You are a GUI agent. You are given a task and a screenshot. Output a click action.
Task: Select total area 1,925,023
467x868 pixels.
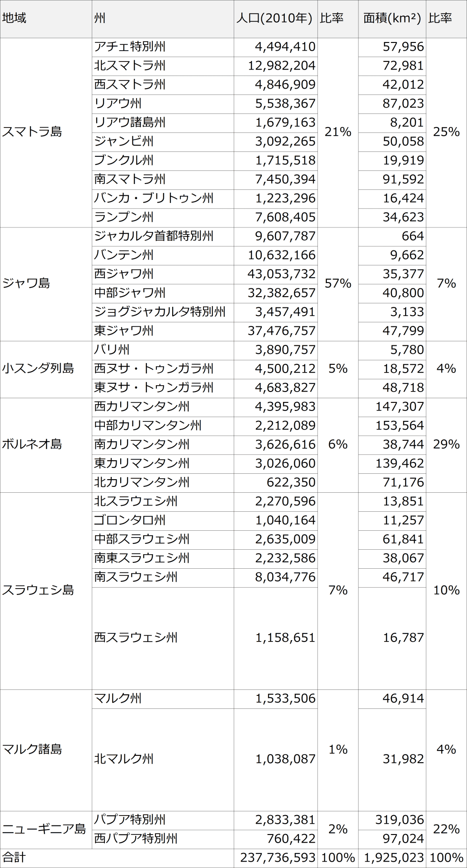pos(392,858)
